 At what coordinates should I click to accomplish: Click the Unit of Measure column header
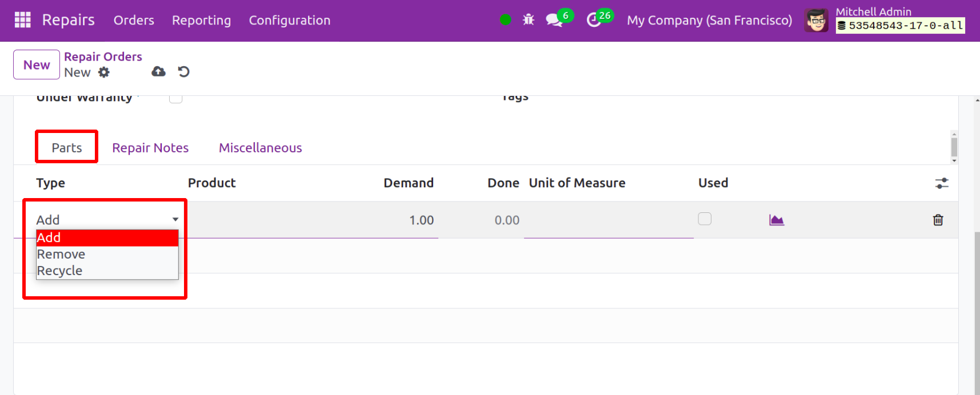pos(577,183)
